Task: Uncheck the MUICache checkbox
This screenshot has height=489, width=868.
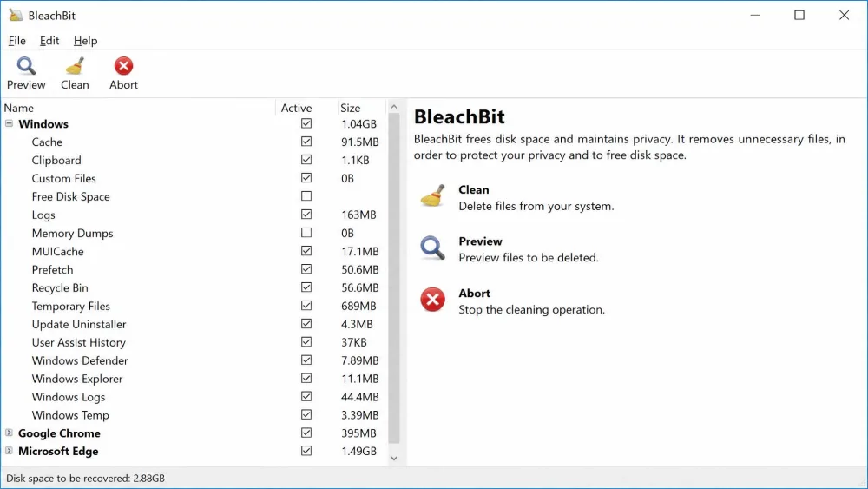Action: 306,251
